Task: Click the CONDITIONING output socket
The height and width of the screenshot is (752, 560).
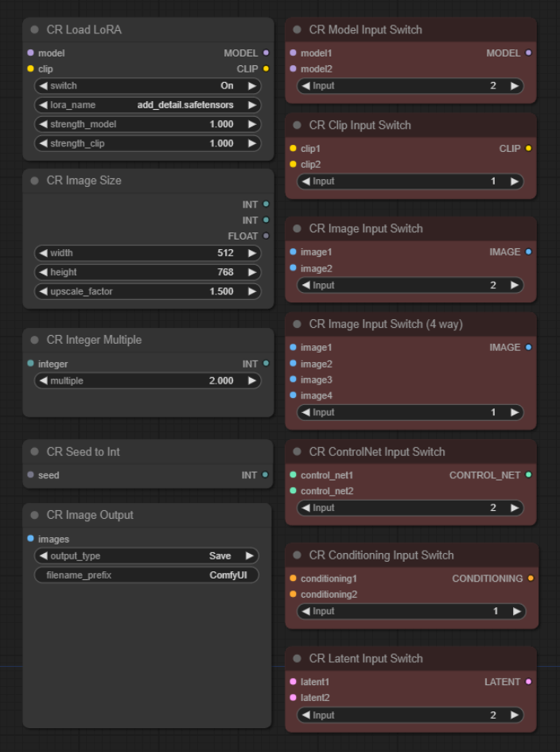Action: [x=531, y=579]
